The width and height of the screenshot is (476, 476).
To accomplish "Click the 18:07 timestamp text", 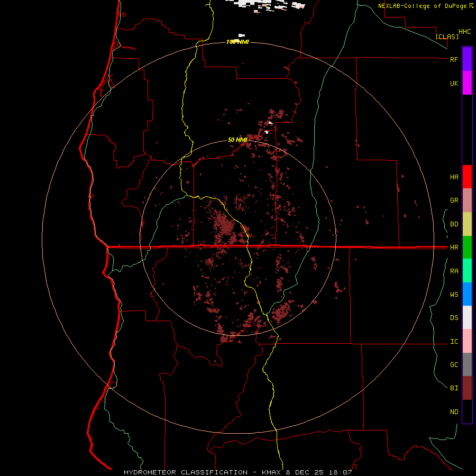I will click(340, 472).
